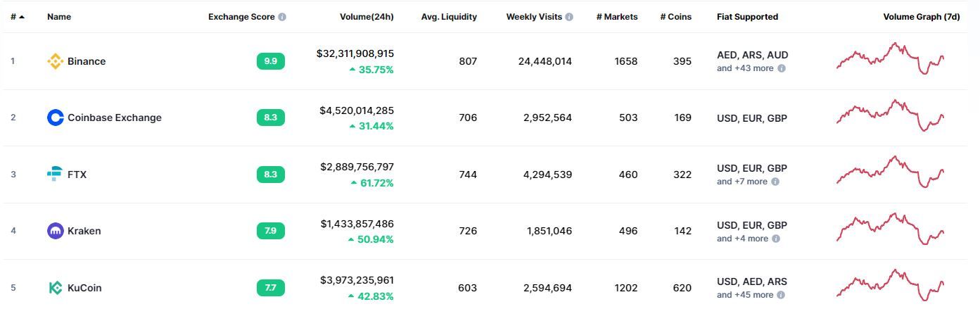Click the info icon beside Weekly Visits
The width and height of the screenshot is (980, 316).
coord(569,17)
